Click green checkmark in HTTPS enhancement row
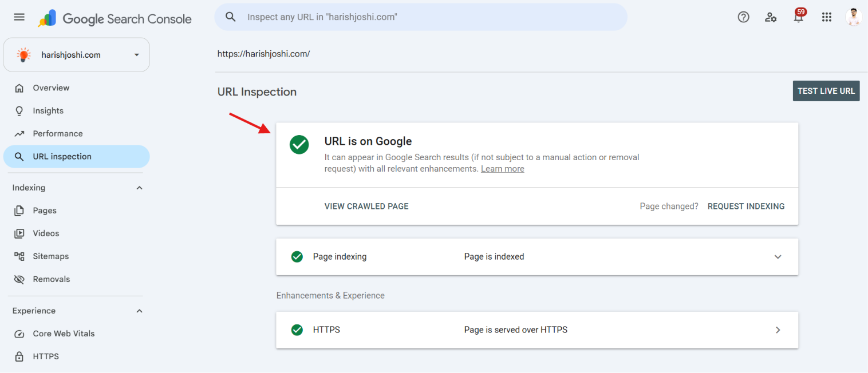The width and height of the screenshot is (868, 373). (x=297, y=330)
